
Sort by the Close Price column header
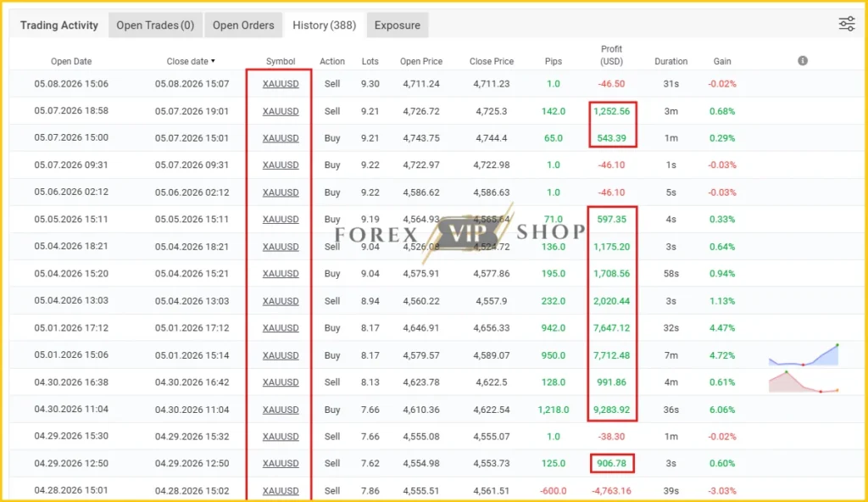pyautogui.click(x=492, y=62)
